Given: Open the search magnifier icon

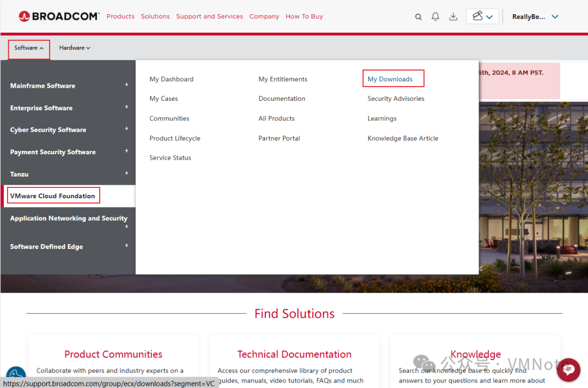Looking at the screenshot, I should coord(418,17).
